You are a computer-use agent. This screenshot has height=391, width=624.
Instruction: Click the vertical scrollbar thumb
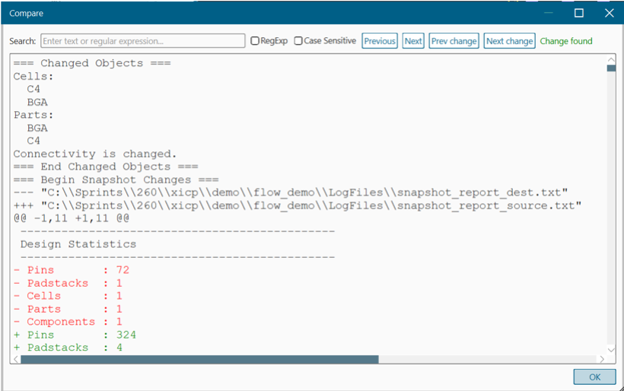pyautogui.click(x=611, y=68)
